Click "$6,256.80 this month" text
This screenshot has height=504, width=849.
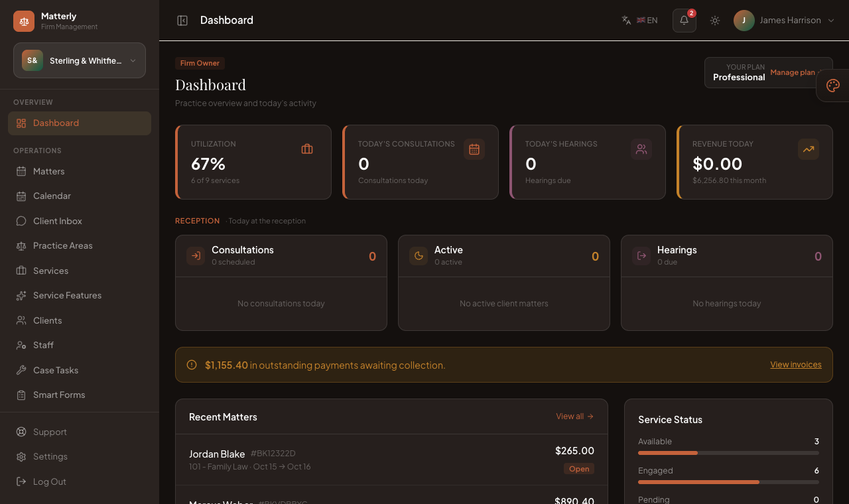729,180
